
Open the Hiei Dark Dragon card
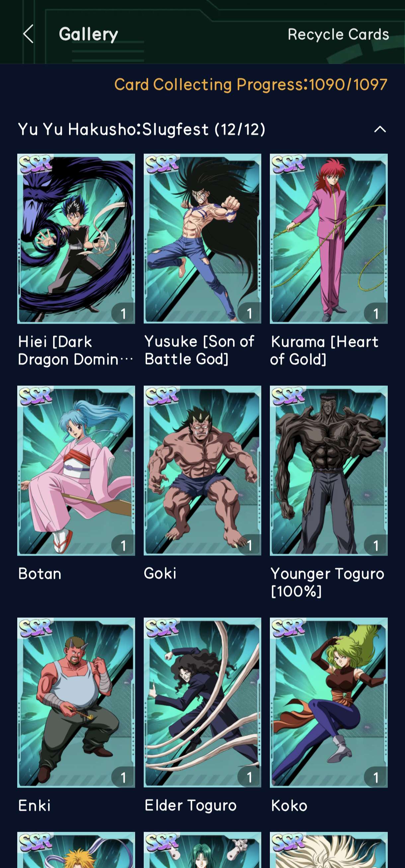pyautogui.click(x=76, y=239)
